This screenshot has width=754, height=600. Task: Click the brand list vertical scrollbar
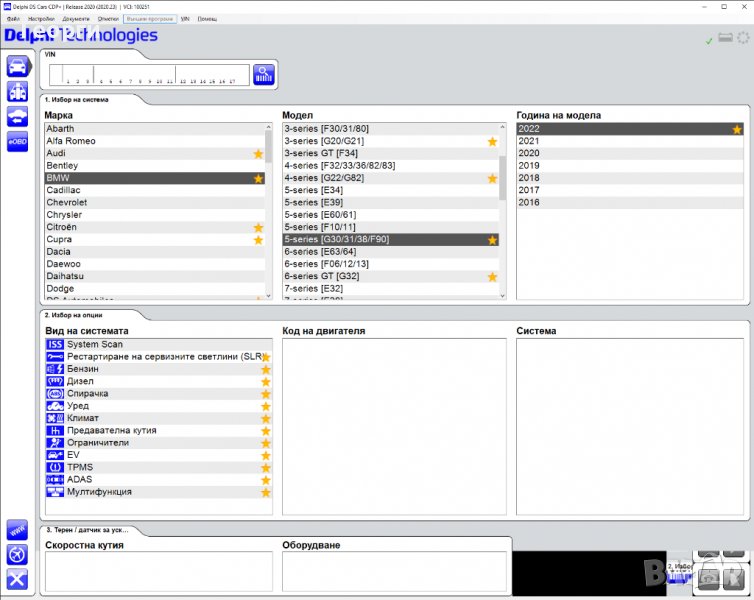point(268,210)
